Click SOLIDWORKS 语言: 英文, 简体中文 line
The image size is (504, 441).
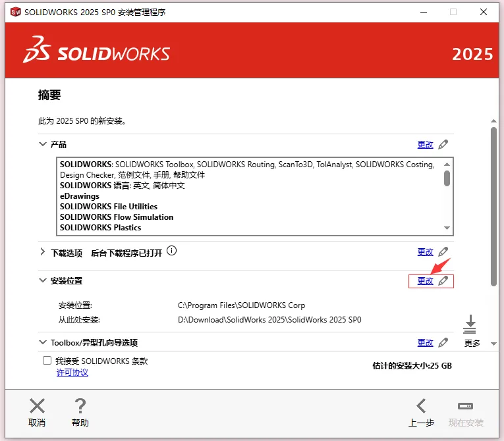[x=123, y=186]
